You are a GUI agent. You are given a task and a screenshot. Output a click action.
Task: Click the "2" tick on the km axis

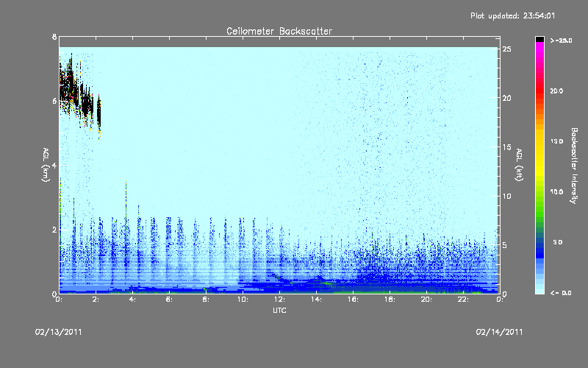(x=54, y=230)
